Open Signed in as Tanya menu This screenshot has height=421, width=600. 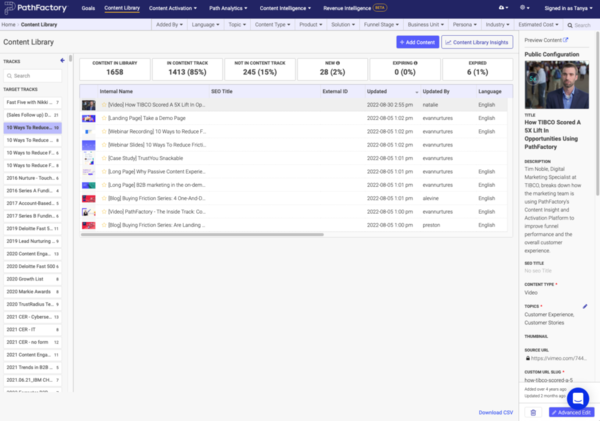coord(568,8)
